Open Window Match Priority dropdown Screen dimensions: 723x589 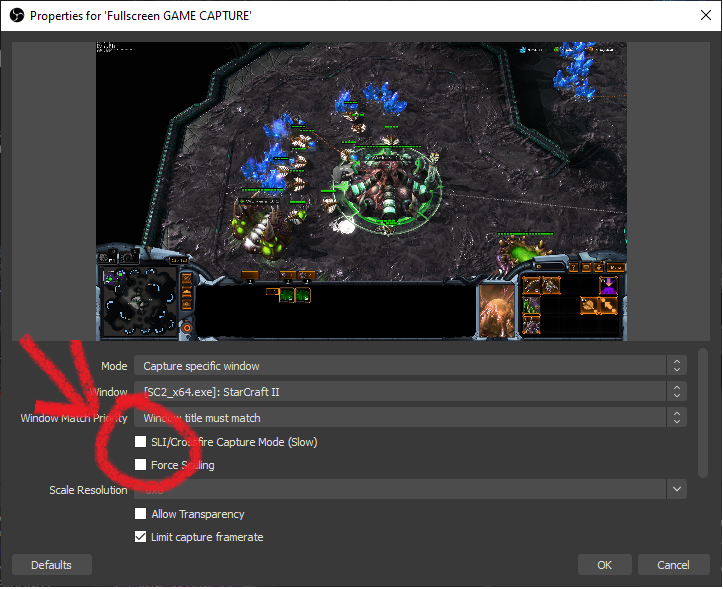pyautogui.click(x=410, y=417)
